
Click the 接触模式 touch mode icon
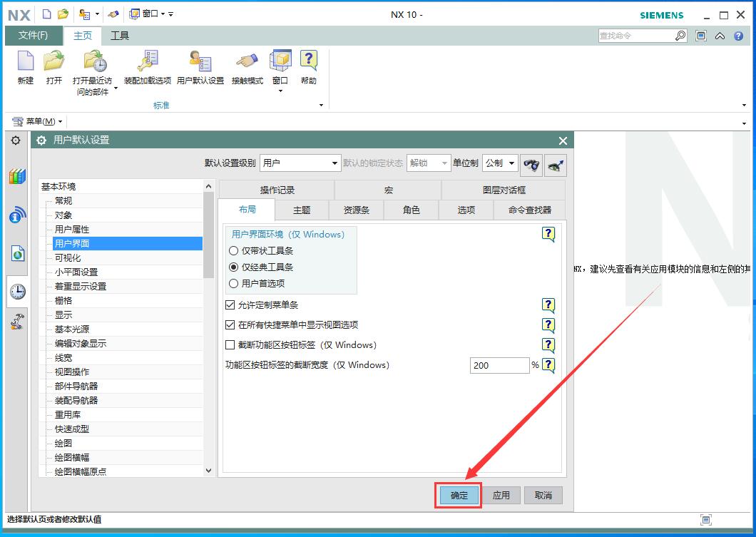click(x=247, y=63)
